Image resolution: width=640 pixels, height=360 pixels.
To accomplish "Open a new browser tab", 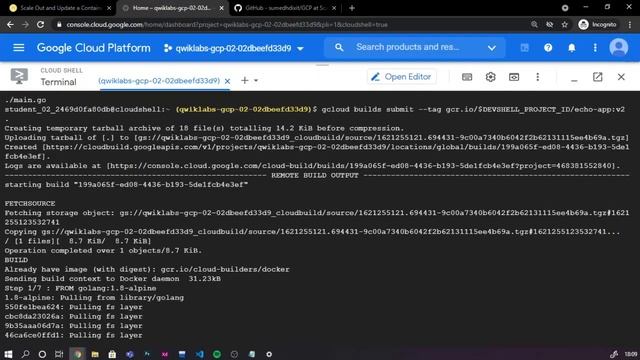I will [x=352, y=8].
